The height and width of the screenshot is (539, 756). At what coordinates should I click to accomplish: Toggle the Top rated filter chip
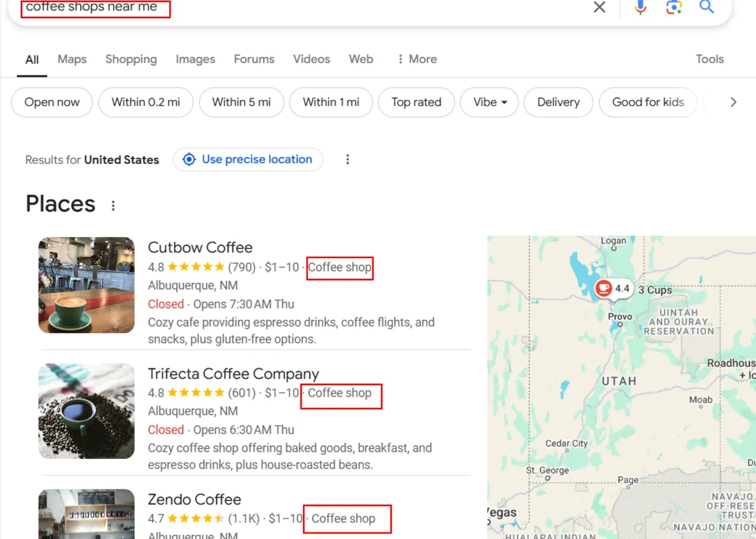pyautogui.click(x=416, y=102)
